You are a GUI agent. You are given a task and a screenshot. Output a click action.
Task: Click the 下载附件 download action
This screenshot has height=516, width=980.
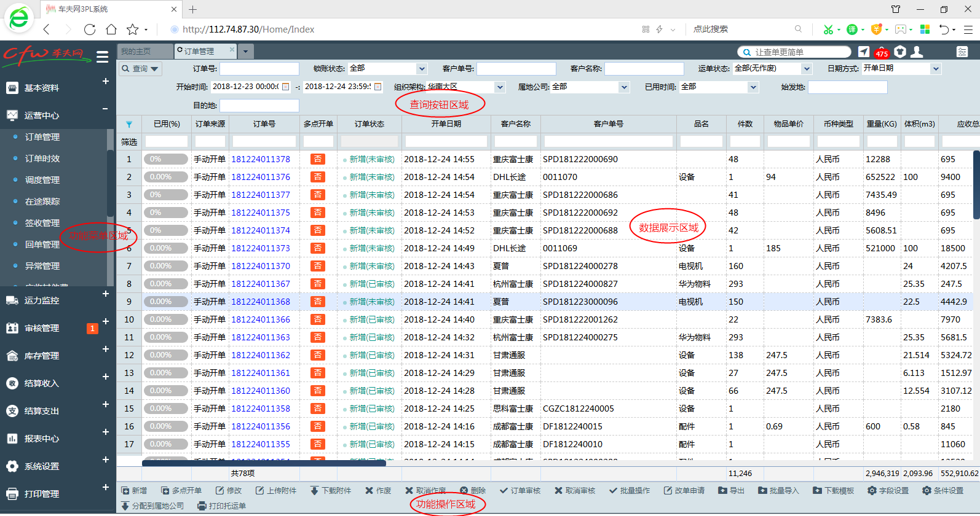point(331,491)
